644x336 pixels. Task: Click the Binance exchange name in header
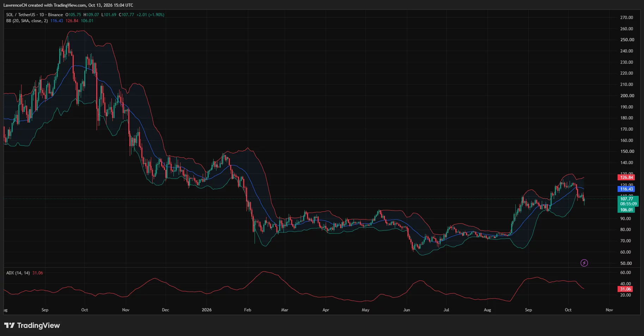click(x=55, y=15)
